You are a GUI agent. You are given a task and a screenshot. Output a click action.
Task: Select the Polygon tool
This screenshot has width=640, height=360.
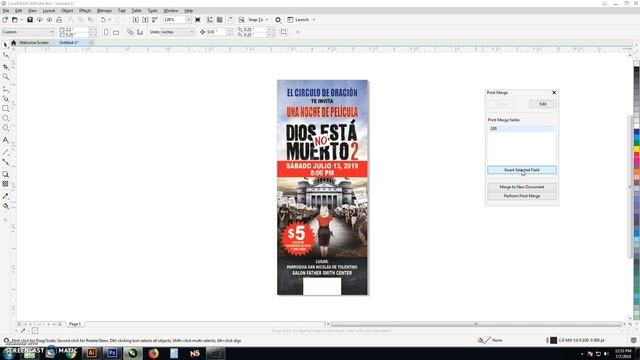point(6,128)
